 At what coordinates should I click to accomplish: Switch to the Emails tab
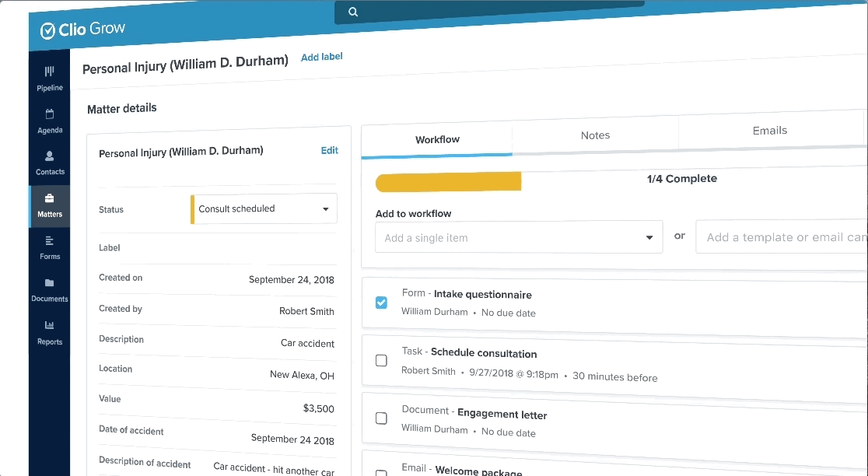click(x=769, y=131)
